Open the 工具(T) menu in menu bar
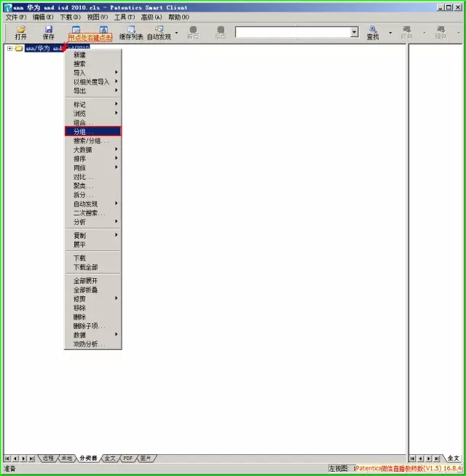 coord(125,17)
